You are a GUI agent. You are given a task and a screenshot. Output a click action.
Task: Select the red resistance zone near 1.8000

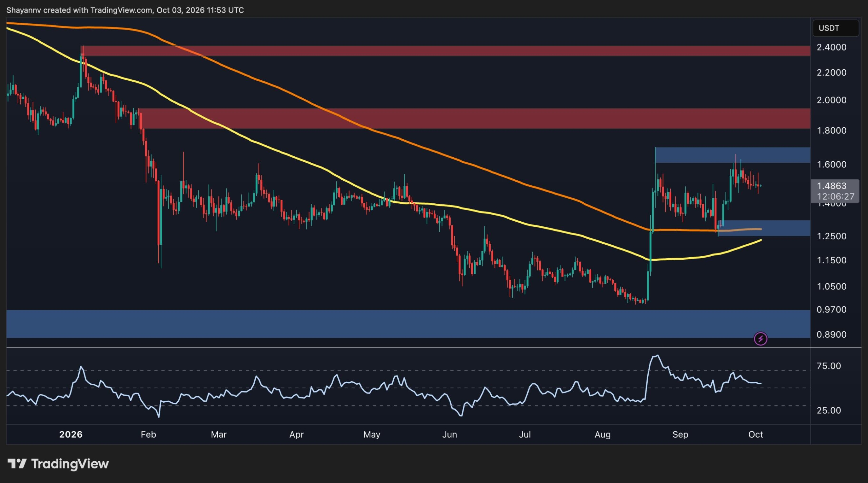[474, 119]
